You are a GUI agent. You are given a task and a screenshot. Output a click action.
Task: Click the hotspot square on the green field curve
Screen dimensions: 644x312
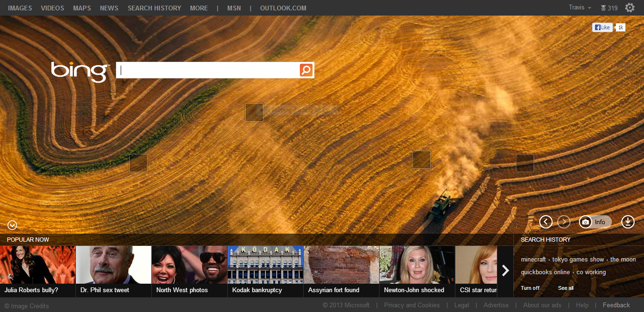pyautogui.click(x=138, y=163)
